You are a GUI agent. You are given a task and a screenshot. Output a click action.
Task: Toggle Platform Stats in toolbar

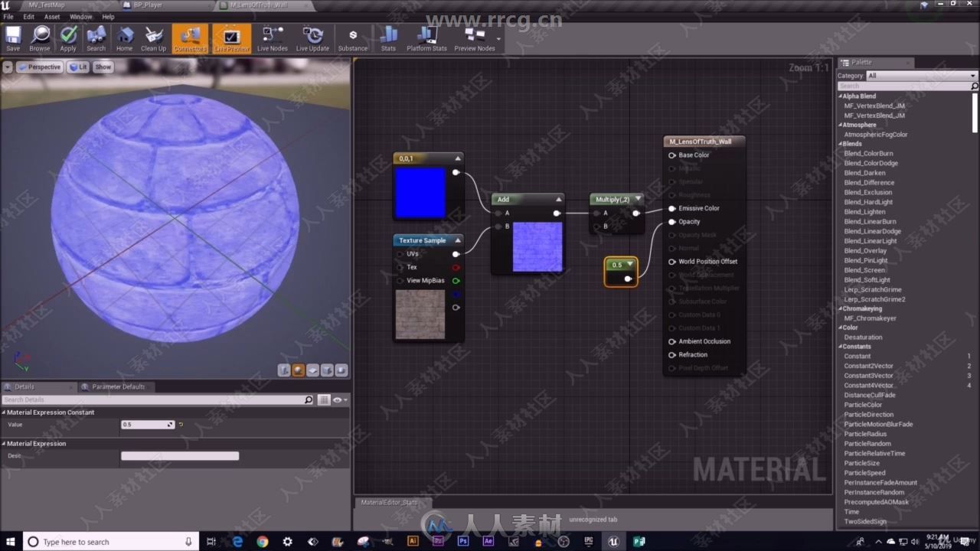click(x=426, y=38)
